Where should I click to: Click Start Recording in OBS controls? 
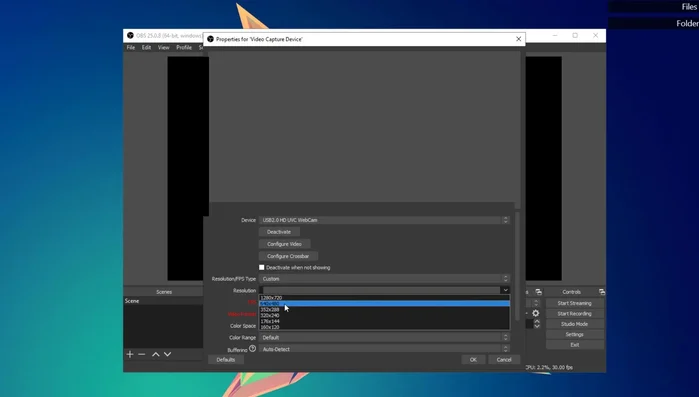coord(575,314)
